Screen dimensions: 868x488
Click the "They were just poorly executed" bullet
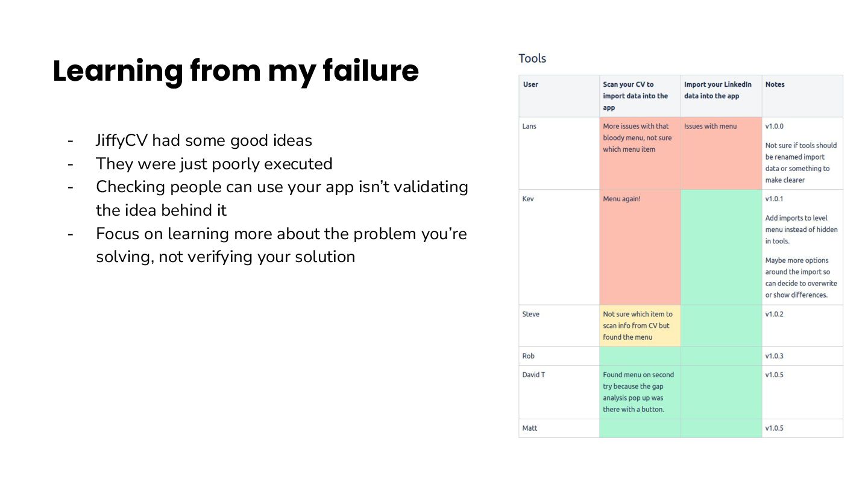[x=214, y=164]
